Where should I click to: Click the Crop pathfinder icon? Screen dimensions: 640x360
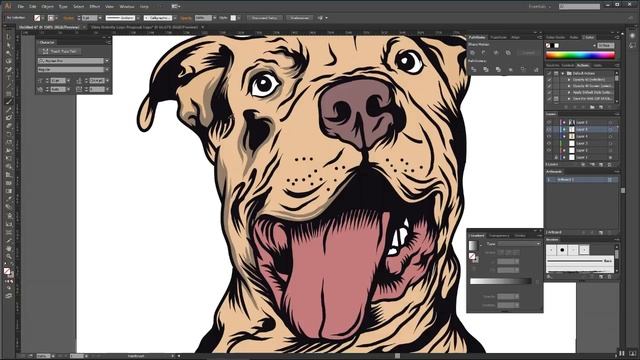[511, 70]
